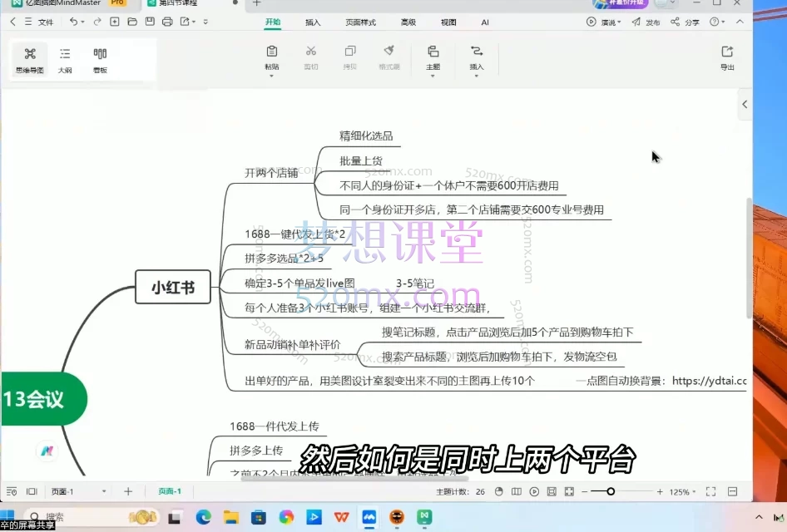Click the Print icon in quick toolbar
Viewport: 787px width, 532px height.
coord(167,22)
